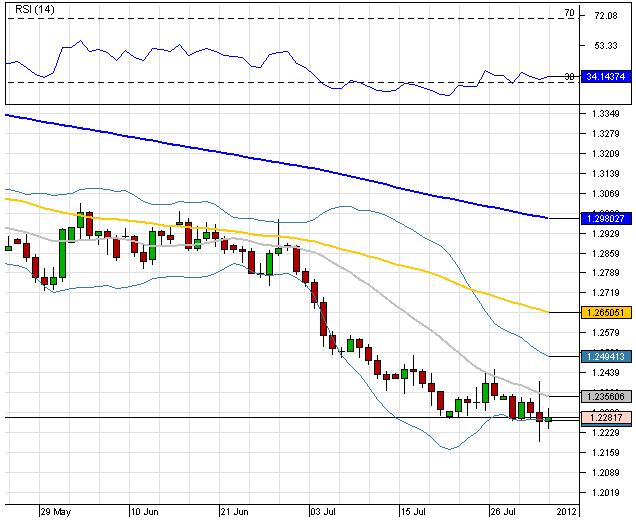
Task: Select the RSI 30 oversold level label
Action: pos(568,77)
